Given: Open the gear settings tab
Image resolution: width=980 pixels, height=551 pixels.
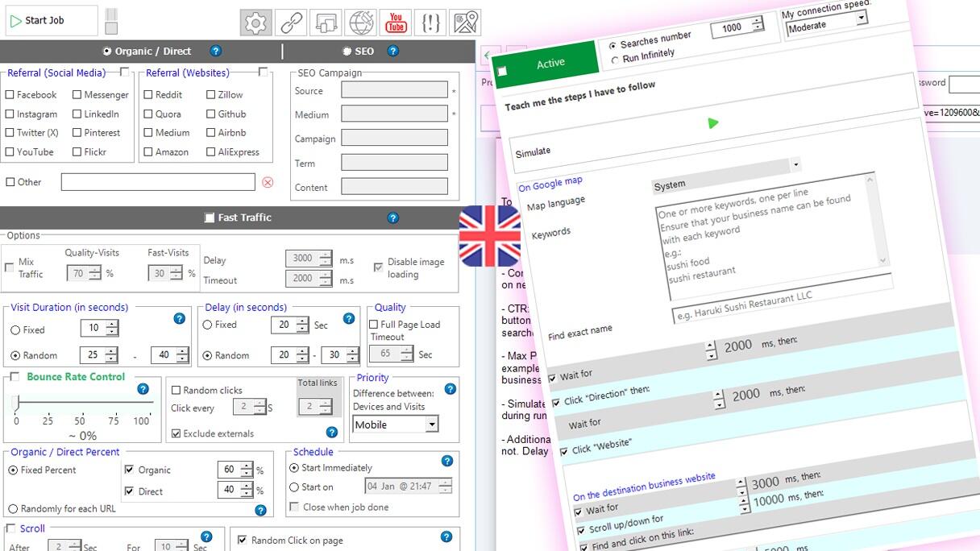Looking at the screenshot, I should [x=255, y=23].
